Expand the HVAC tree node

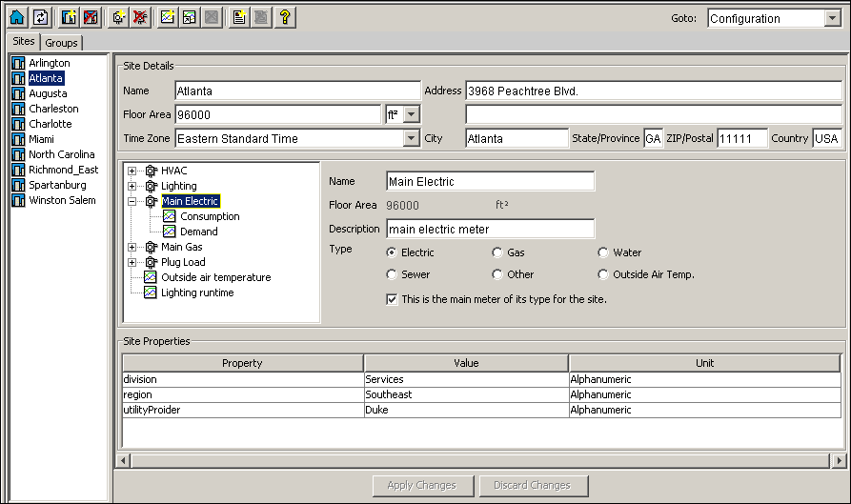pos(132,171)
